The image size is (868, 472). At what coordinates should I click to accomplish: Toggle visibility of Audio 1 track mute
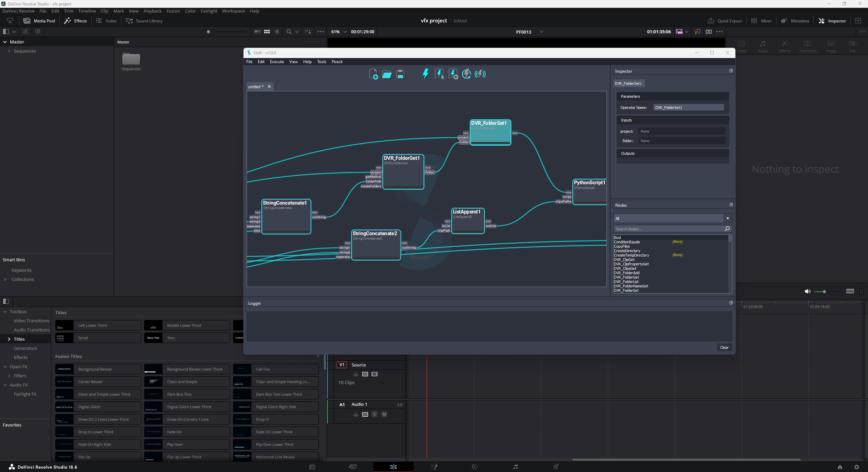tap(383, 414)
